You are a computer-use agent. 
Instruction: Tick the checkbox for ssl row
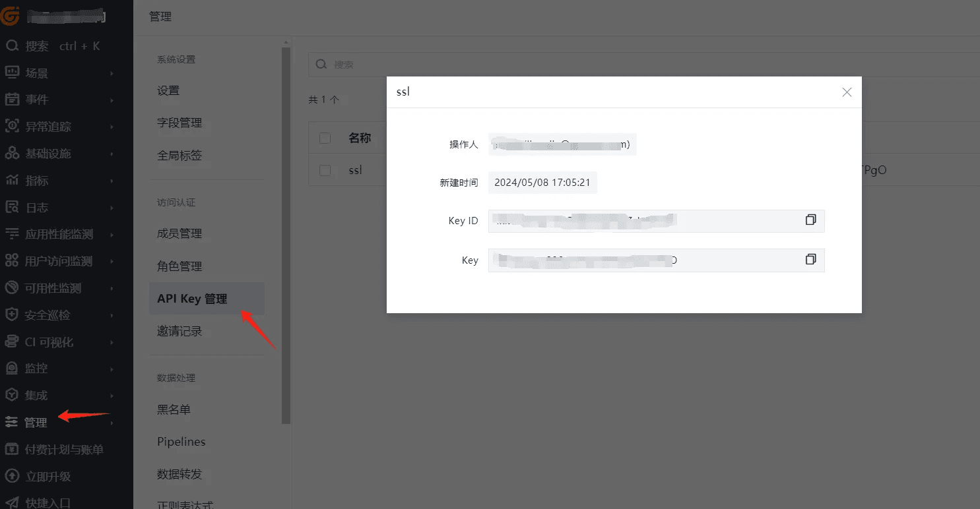(x=325, y=170)
